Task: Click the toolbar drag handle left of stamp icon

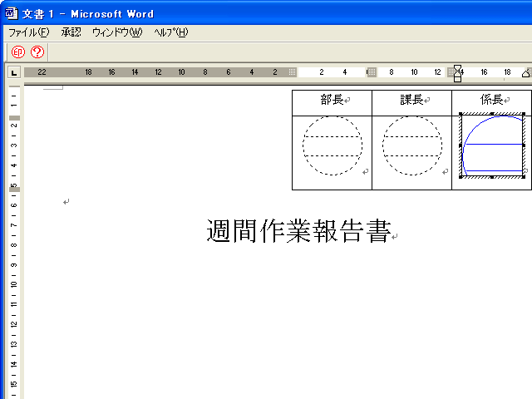Action: (6, 52)
